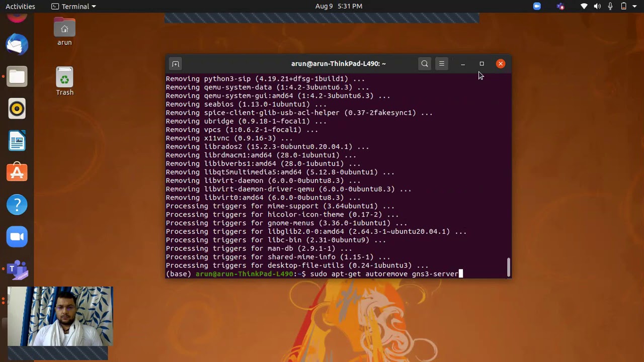Image resolution: width=644 pixels, height=362 pixels.
Task: Click the line 'Removing spice-client-glib-usb-acl-helper'
Action: pos(299,113)
